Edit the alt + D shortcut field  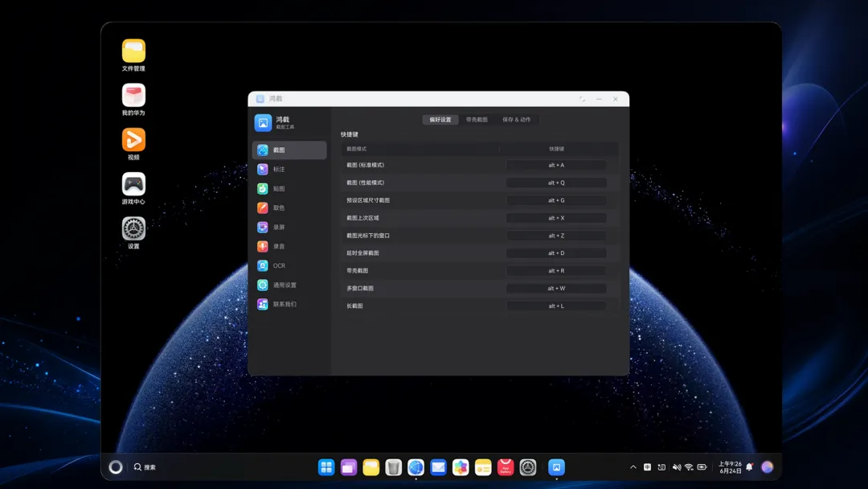coord(556,253)
